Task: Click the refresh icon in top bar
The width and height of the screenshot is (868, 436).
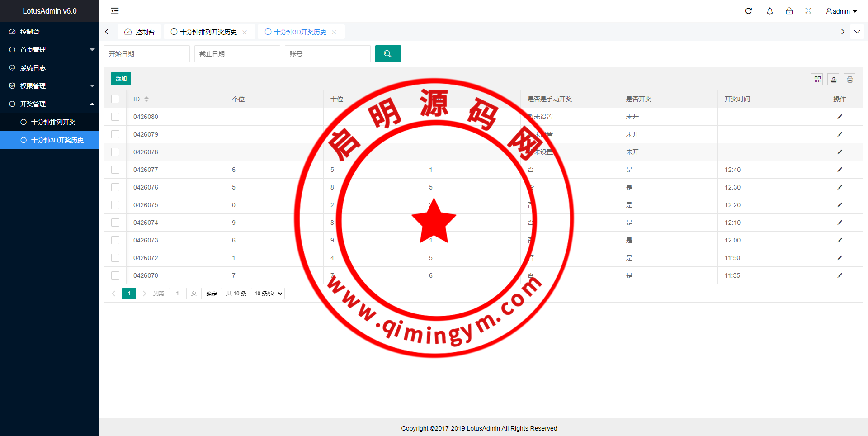Action: 749,11
